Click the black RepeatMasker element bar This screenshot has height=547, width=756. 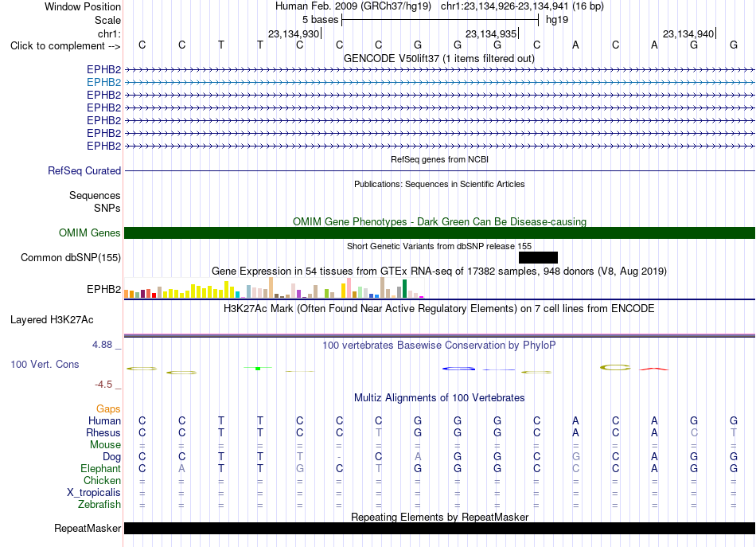coord(439,528)
